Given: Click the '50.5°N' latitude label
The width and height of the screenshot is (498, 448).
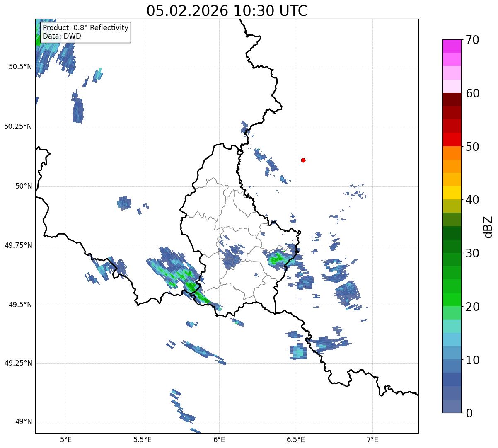Looking at the screenshot, I should [20, 67].
